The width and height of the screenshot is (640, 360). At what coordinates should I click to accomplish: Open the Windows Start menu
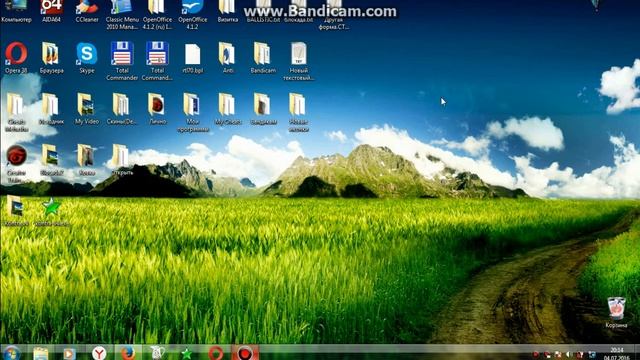[x=11, y=353]
